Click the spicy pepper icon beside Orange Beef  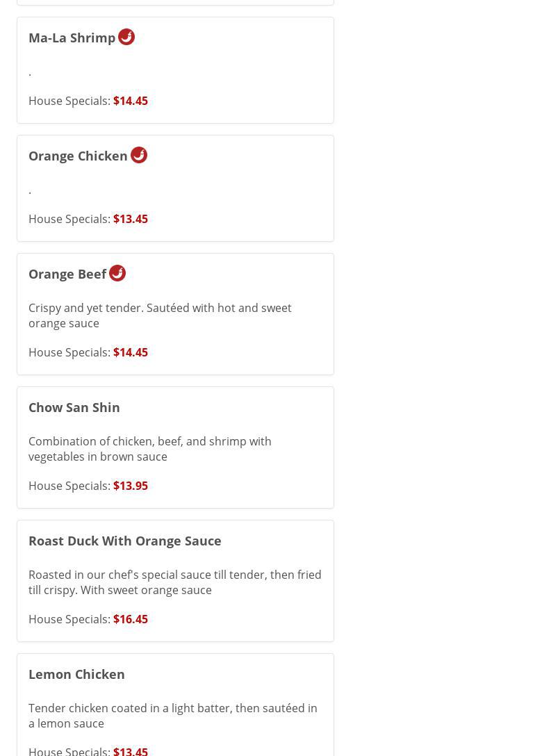pos(117,273)
